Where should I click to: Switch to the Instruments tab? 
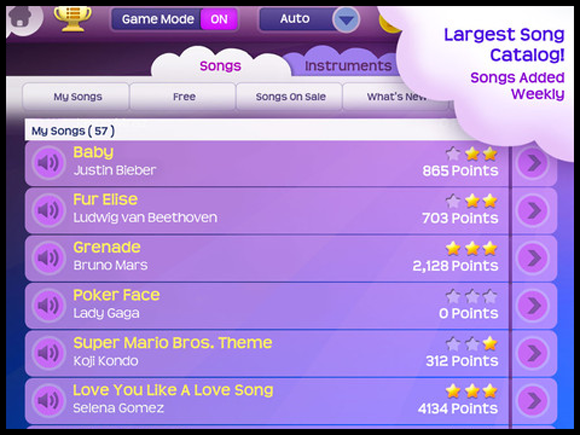[348, 65]
